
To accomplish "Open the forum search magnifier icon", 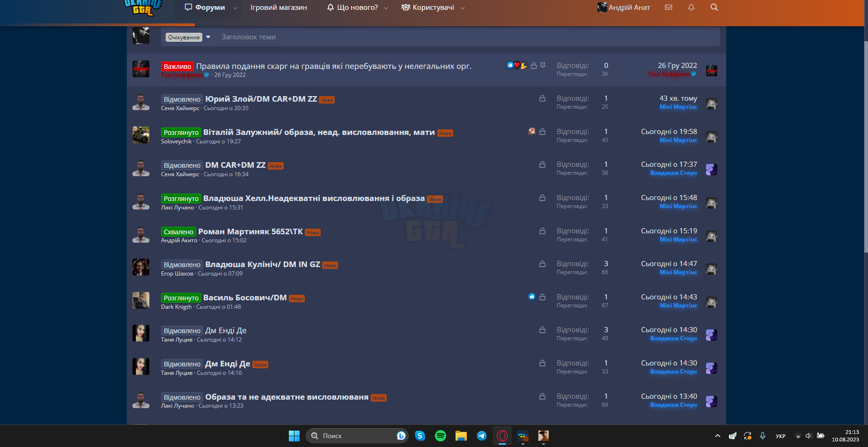I will 714,7.
